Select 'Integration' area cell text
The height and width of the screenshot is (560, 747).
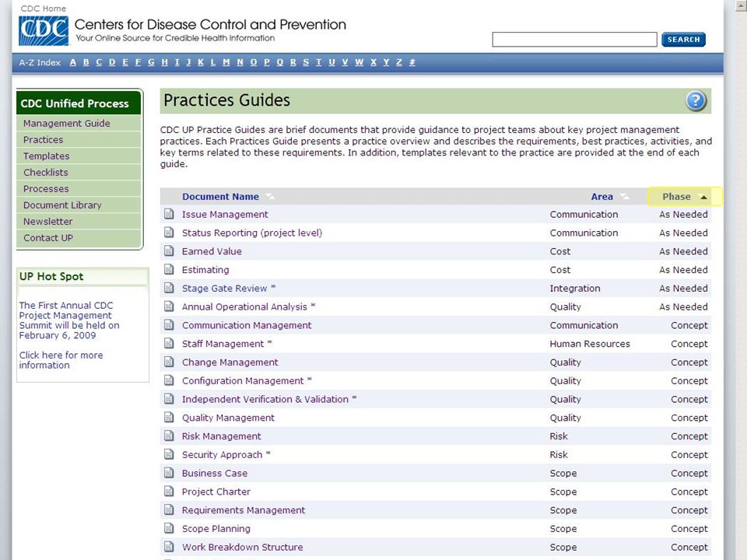click(575, 289)
